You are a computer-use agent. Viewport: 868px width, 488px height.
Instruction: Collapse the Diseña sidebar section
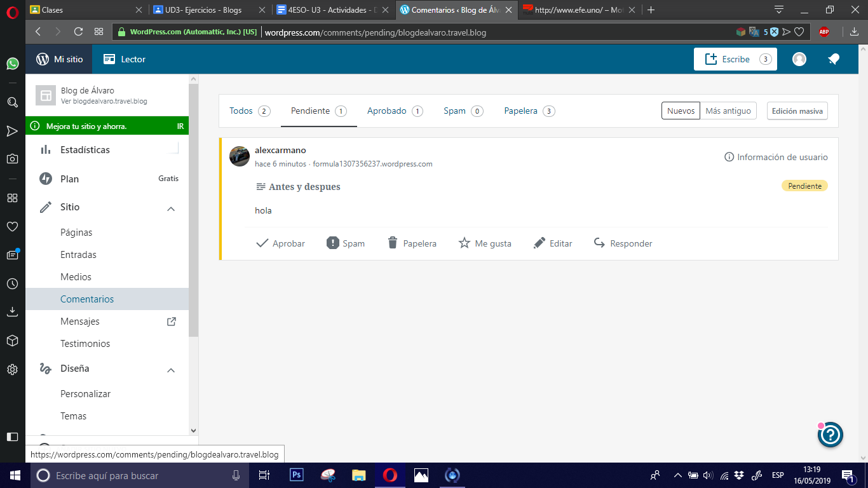tap(171, 369)
